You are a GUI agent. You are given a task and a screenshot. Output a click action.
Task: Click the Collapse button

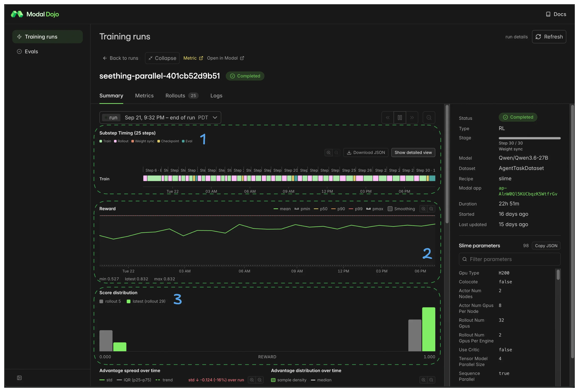[162, 58]
